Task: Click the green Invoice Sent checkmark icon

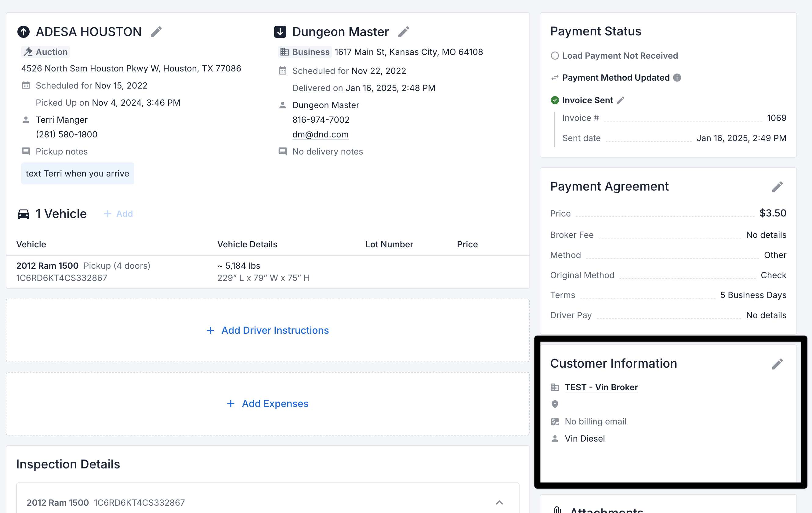Action: (555, 100)
